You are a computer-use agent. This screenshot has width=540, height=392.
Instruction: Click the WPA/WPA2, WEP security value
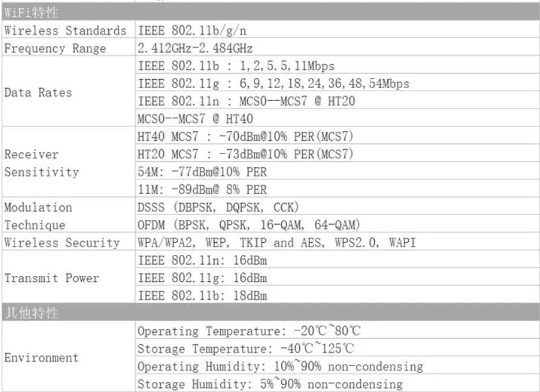pos(277,243)
